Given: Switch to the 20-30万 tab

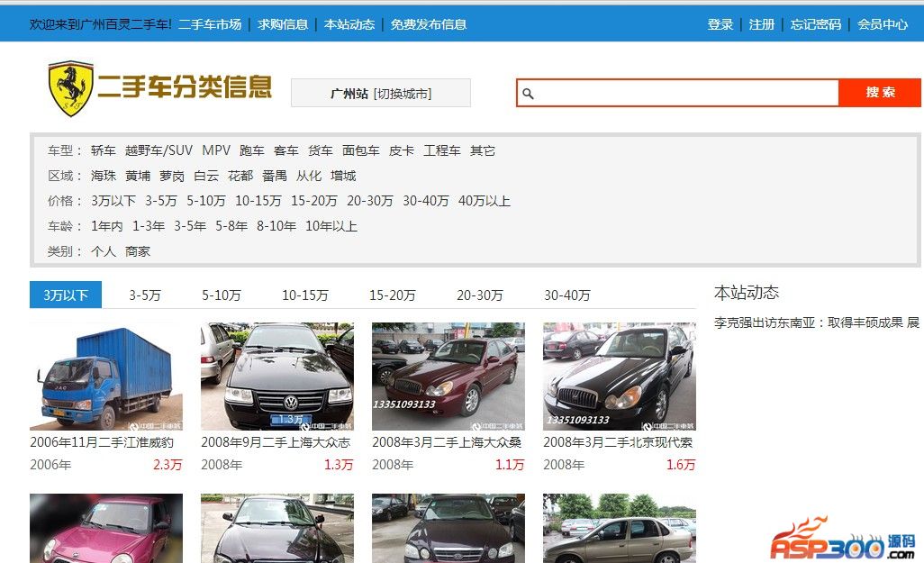Looking at the screenshot, I should [480, 295].
